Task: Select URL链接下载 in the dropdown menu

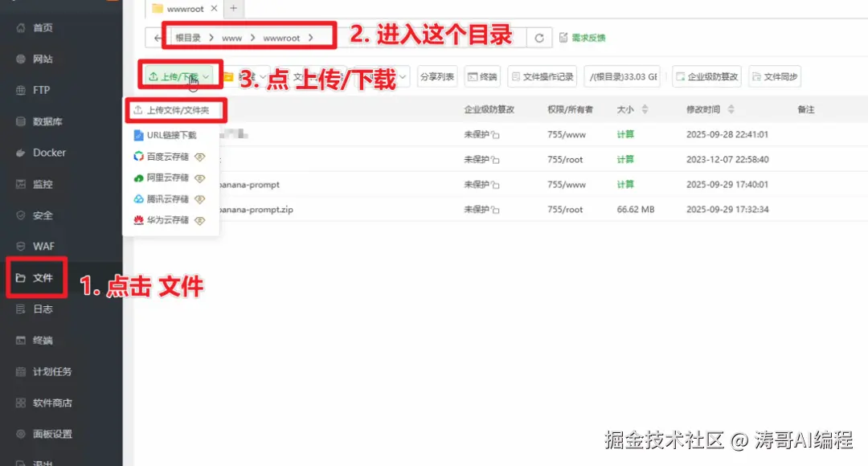Action: pos(171,134)
